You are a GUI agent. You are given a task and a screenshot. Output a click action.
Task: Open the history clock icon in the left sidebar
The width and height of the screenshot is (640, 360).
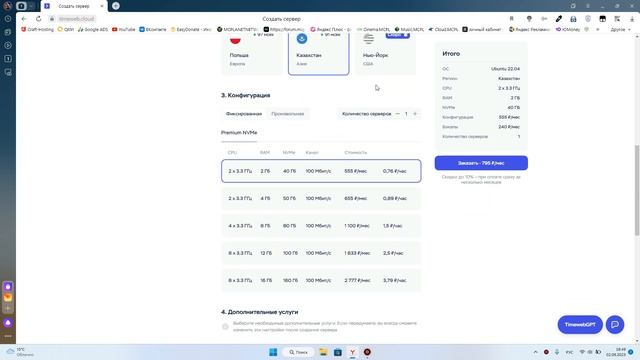click(8, 19)
